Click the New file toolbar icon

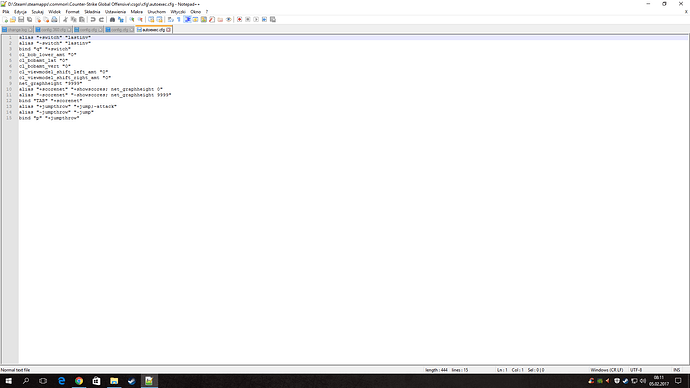pos(5,19)
